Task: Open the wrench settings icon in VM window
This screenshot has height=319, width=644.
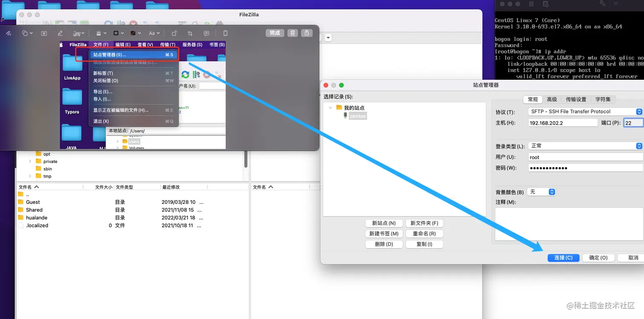Action: click(602, 3)
